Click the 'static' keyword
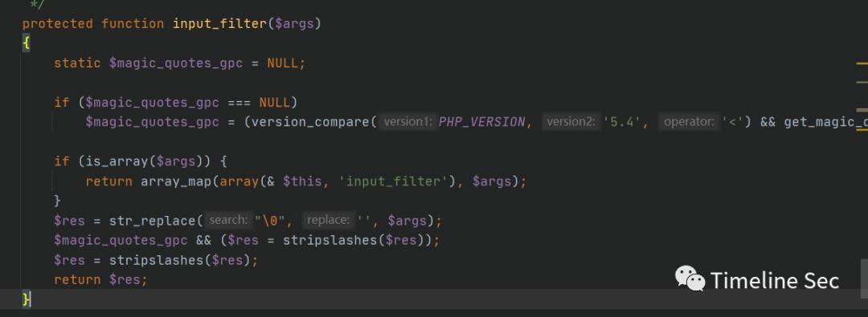 [x=77, y=63]
